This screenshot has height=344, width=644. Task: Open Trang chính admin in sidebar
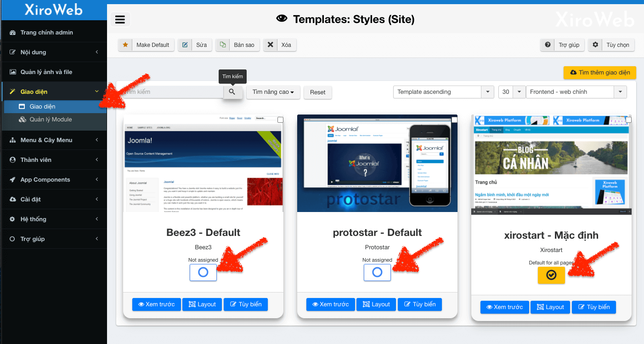click(x=53, y=33)
